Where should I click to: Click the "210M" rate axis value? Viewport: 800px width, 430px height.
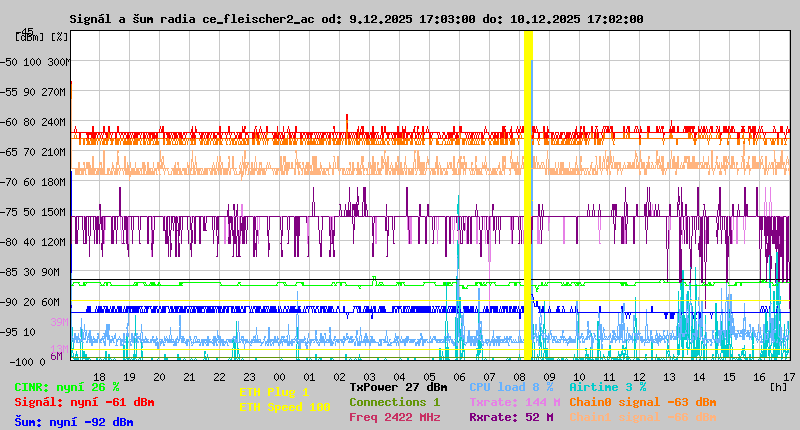point(56,153)
